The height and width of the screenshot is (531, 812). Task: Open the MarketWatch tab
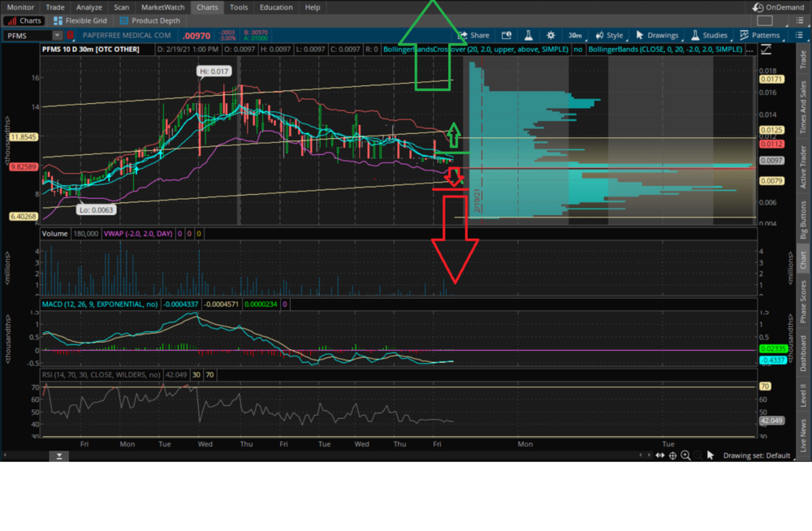(158, 7)
